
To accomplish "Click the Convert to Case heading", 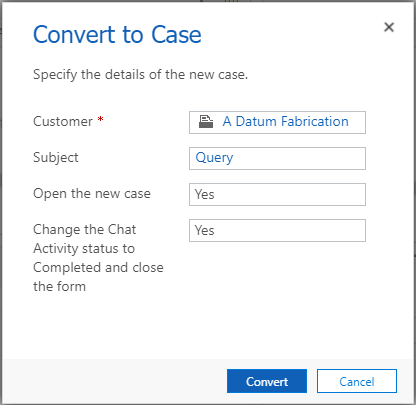I will coord(117,35).
